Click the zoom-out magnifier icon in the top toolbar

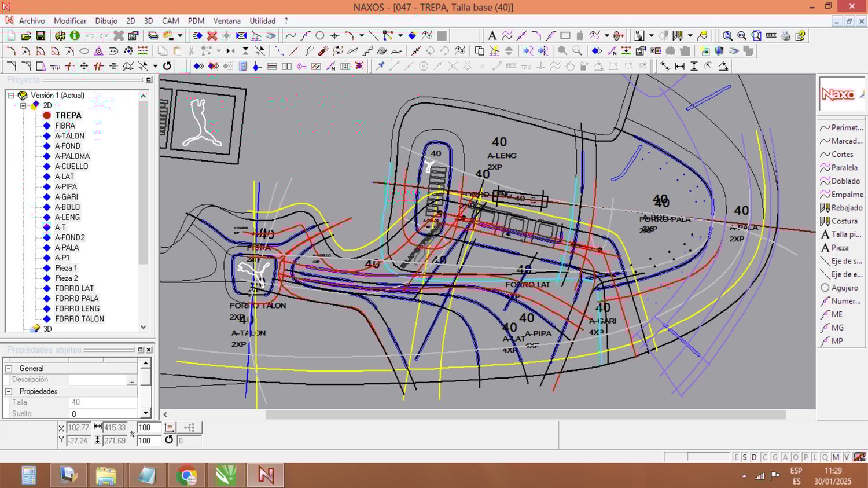click(x=742, y=36)
